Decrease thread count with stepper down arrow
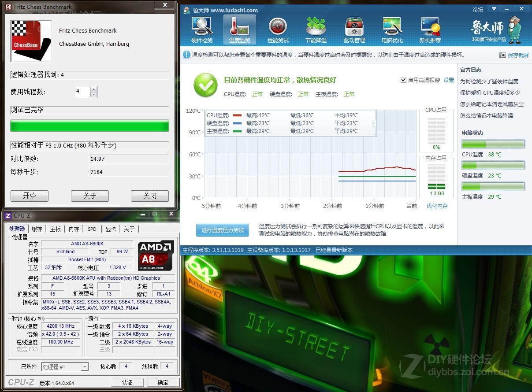 [93, 95]
